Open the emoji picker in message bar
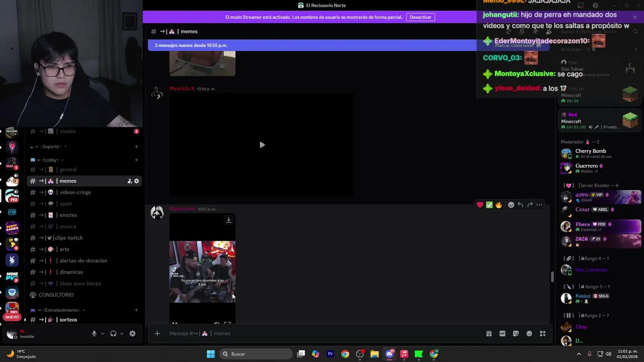Image resolution: width=644 pixels, height=362 pixels. 529,333
